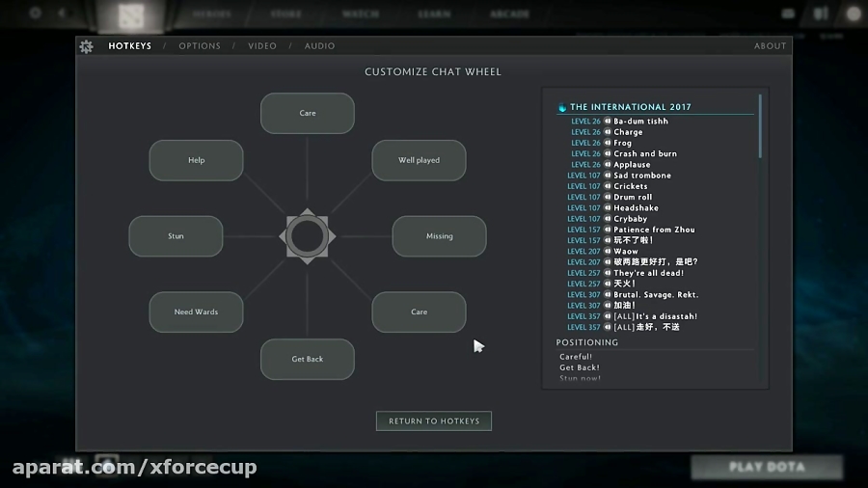The image size is (868, 488).
Task: Open the About section
Action: point(770,46)
